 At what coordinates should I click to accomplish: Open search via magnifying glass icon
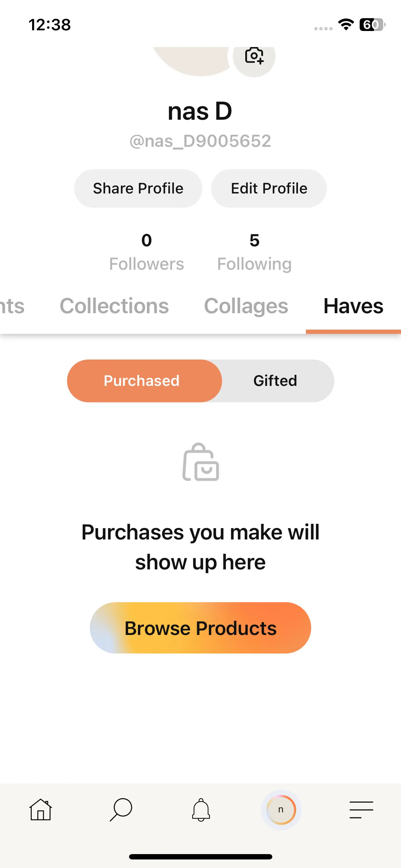121,810
